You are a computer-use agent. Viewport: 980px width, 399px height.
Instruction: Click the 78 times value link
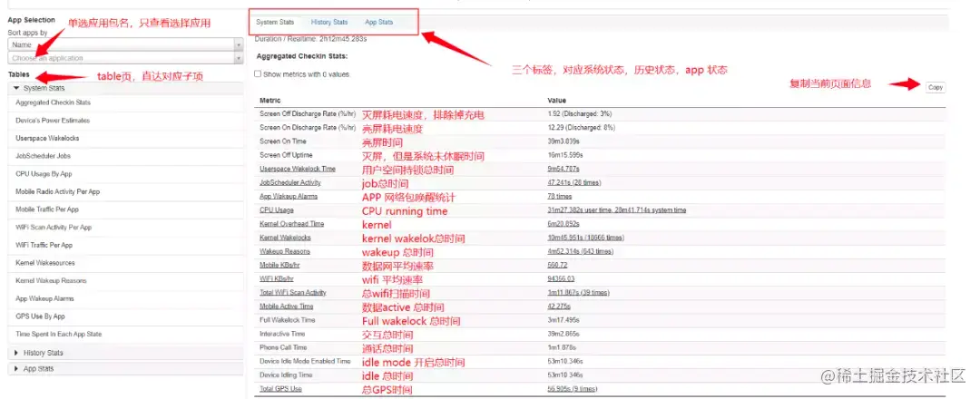pyautogui.click(x=559, y=196)
